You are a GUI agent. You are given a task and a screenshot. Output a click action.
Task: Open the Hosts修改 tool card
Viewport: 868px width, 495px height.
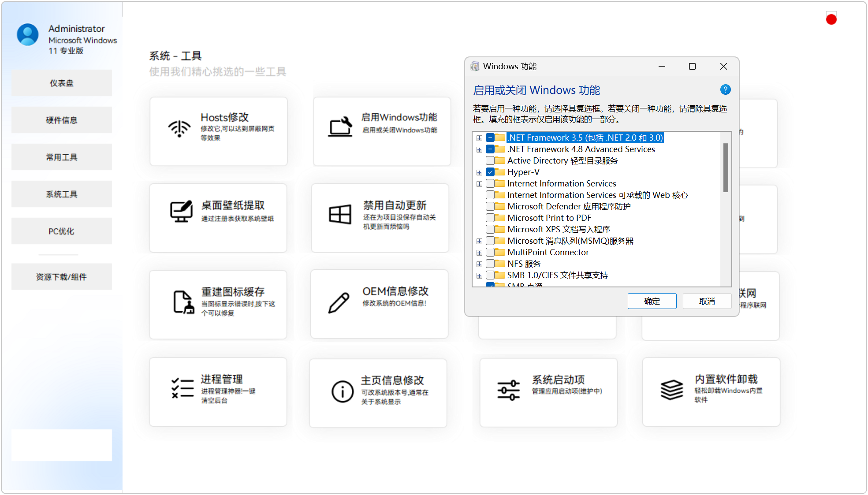219,131
